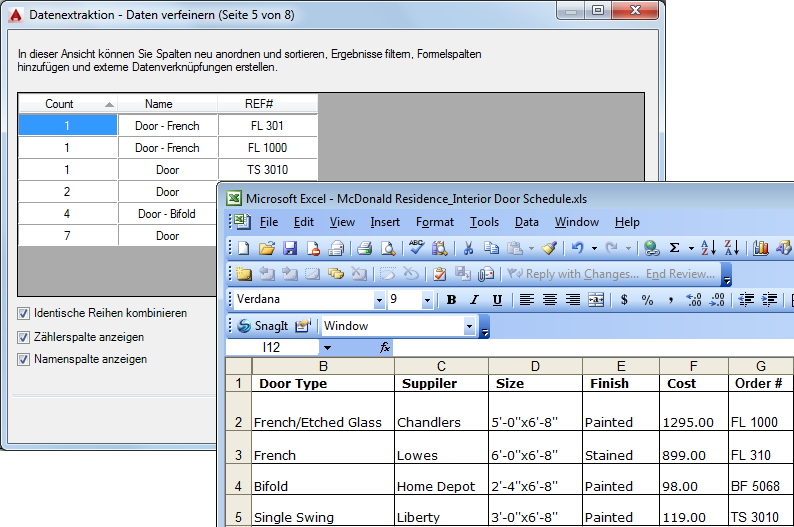Sort descending with the Z-A icon
The image size is (794, 527).
(732, 248)
